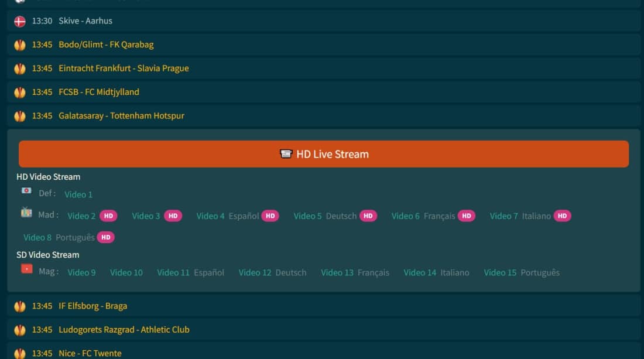This screenshot has width=644, height=359.
Task: Click the Def source icon
Action: click(x=26, y=190)
